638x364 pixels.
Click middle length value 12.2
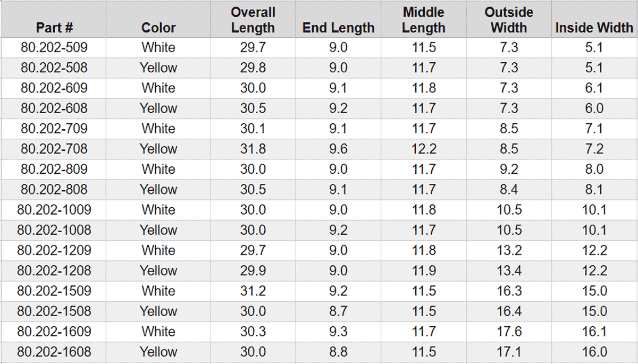click(424, 149)
